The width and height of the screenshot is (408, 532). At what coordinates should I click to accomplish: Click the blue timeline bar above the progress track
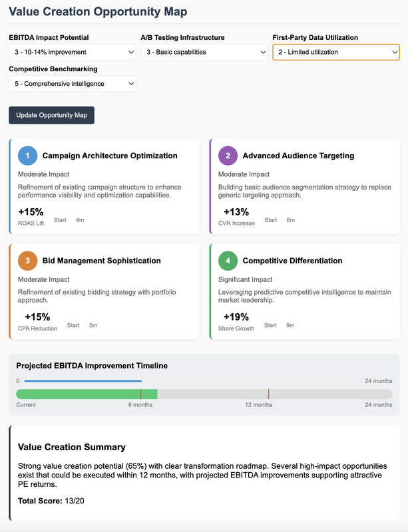pos(83,381)
